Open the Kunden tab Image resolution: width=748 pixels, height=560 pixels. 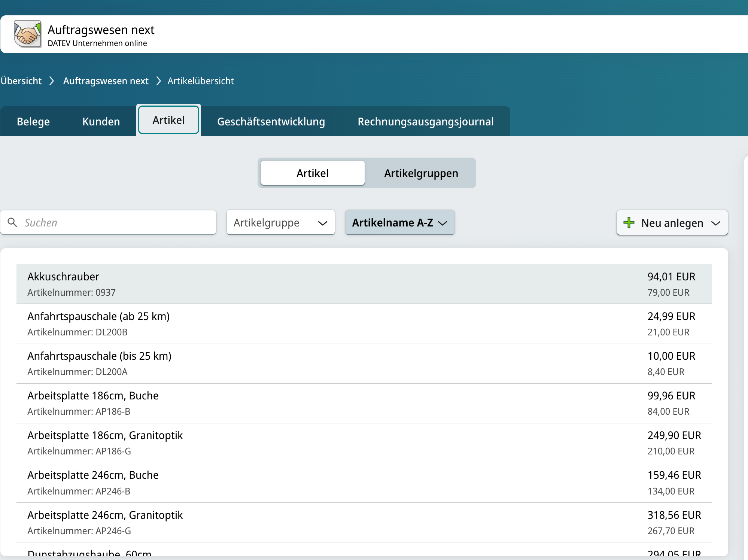pyautogui.click(x=101, y=122)
